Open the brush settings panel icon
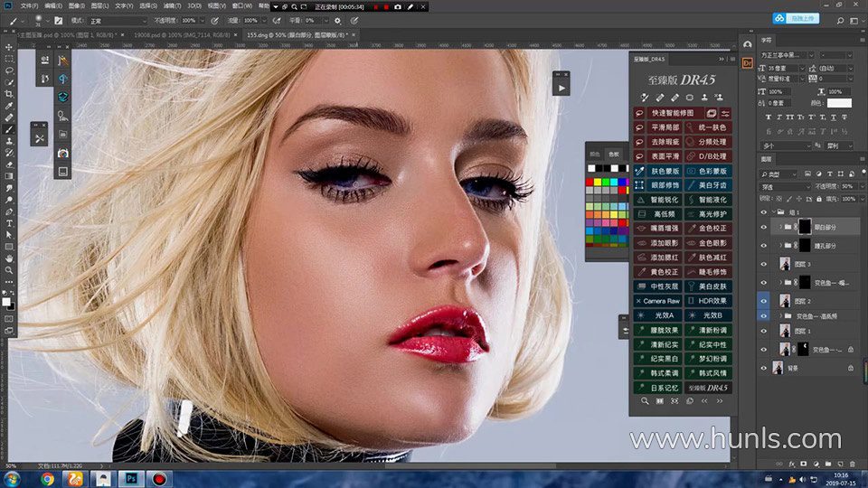Viewport: 868px width, 488px height. [58, 21]
